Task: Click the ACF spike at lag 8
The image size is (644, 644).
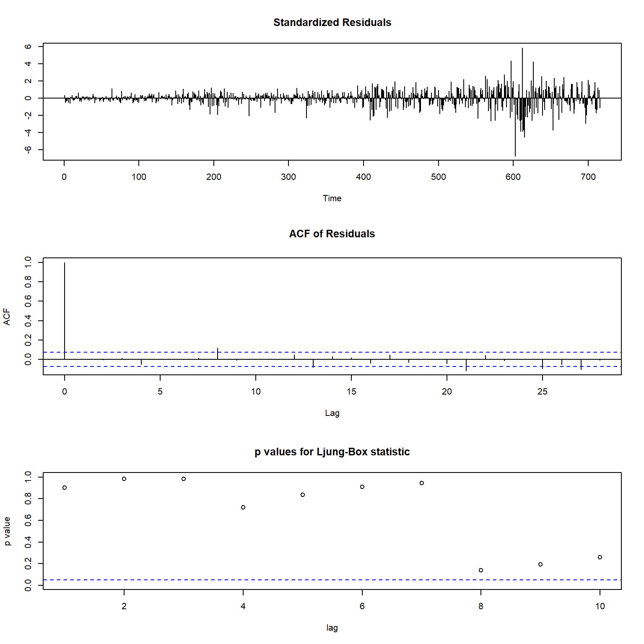Action: tap(218, 353)
